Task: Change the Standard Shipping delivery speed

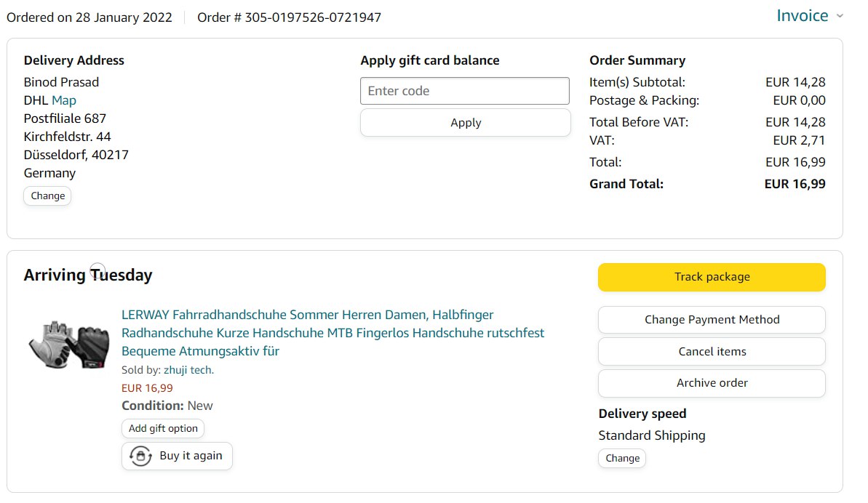Action: point(622,458)
